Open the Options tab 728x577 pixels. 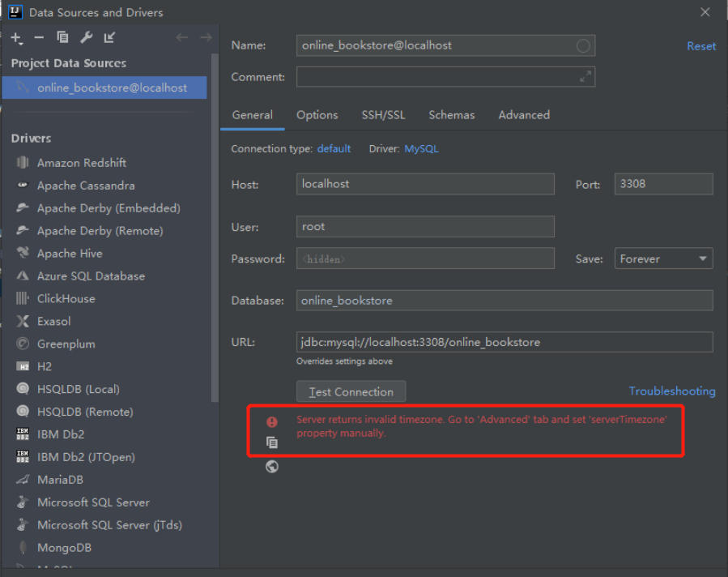coord(317,115)
